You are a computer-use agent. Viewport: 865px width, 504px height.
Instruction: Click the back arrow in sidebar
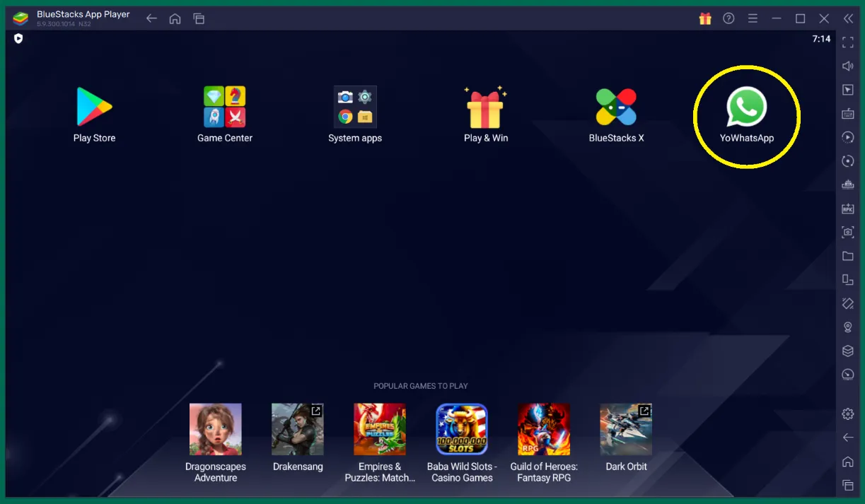(x=848, y=438)
